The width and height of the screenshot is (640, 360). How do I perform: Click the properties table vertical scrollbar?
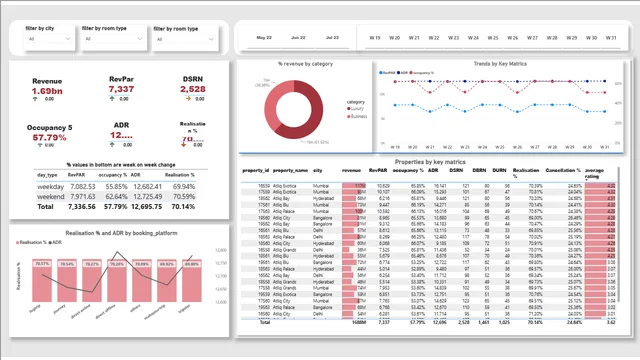(619, 234)
